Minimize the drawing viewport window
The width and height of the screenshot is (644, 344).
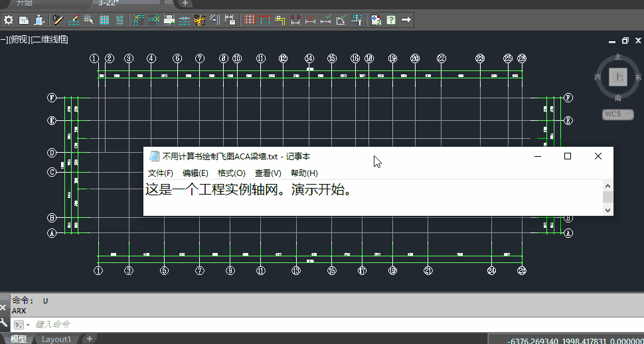pos(612,41)
